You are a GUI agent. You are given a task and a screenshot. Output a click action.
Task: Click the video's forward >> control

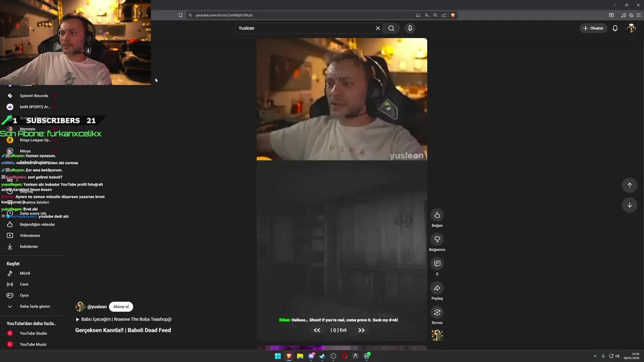(361, 330)
